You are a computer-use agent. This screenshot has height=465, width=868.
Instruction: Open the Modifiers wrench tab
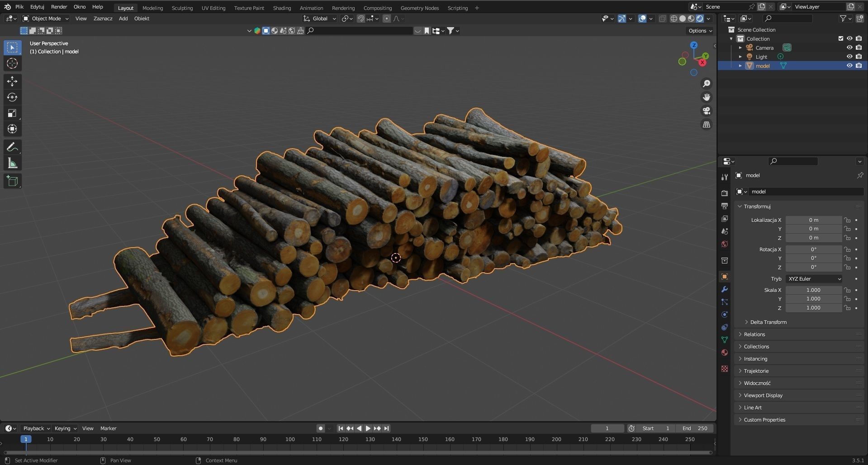pos(725,289)
